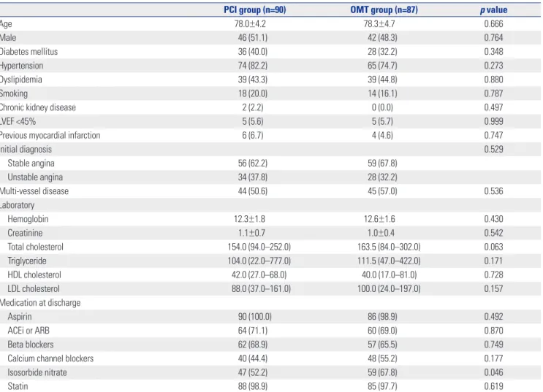Select the 'Male' row label

(8, 38)
